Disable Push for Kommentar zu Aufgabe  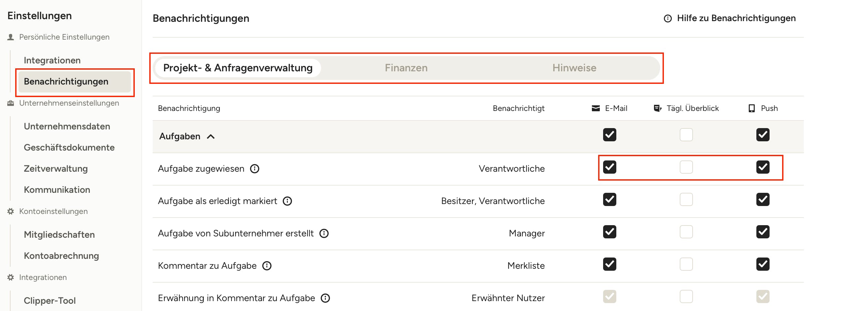762,264
